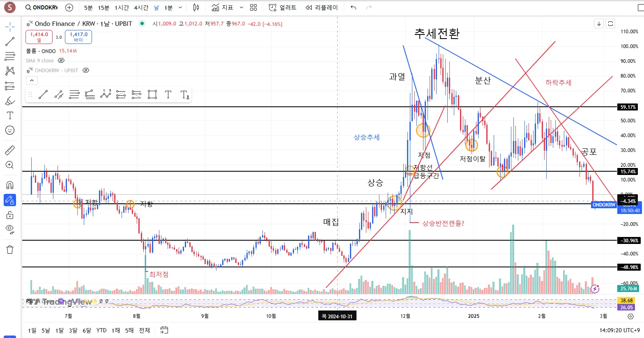
Task: Click the down arrow button above price scale
Action: (599, 23)
